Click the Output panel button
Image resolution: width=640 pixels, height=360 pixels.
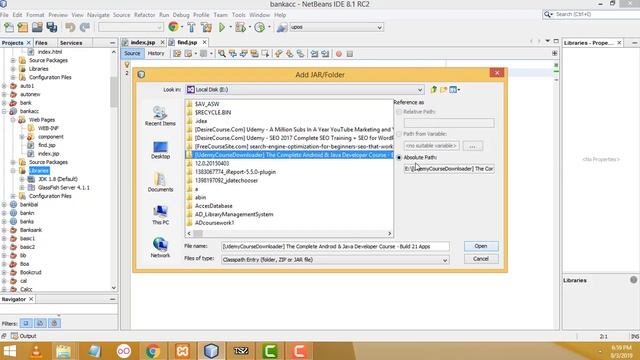[24, 336]
